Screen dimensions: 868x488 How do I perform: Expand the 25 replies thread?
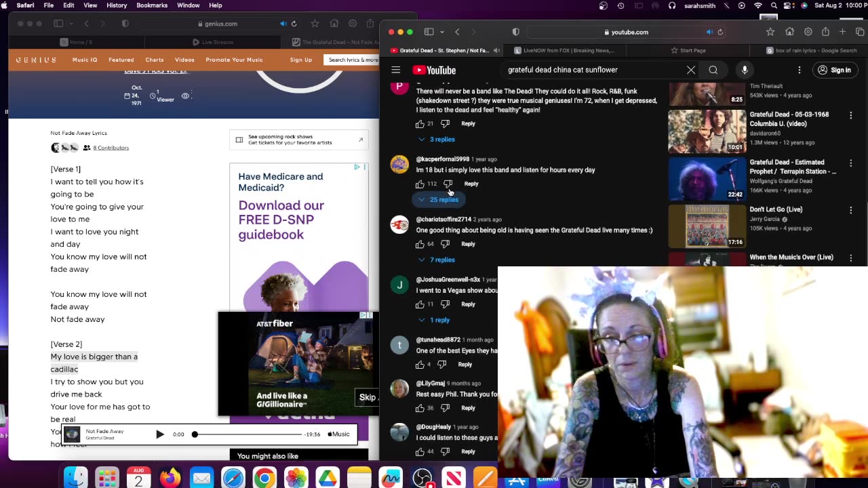[438, 199]
